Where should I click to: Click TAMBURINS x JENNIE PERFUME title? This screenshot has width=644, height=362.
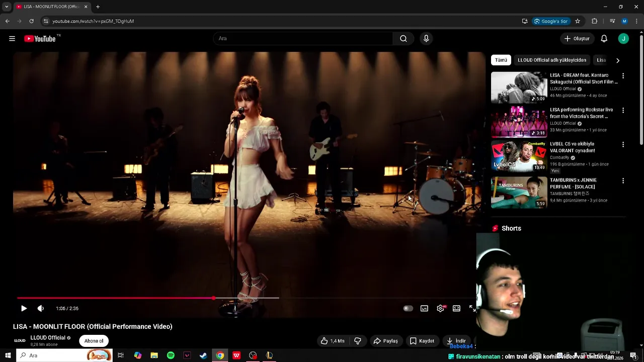point(573,184)
